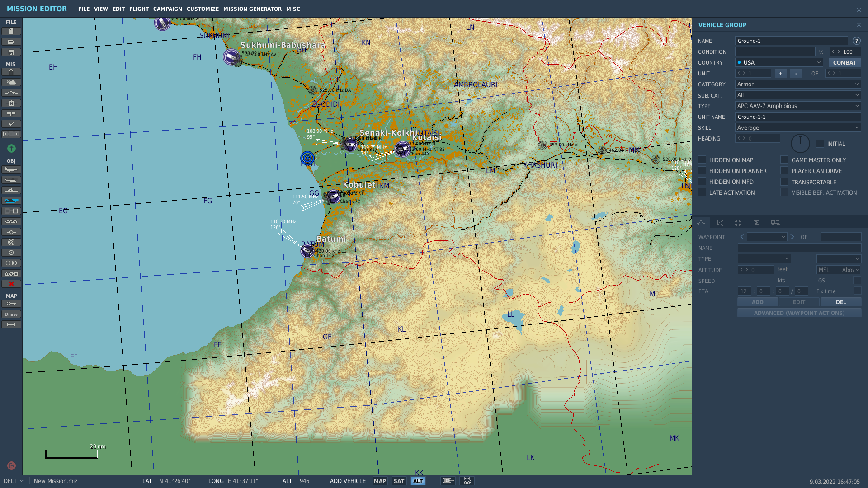
Task: Toggle Game Master Only checkbox
Action: click(784, 160)
